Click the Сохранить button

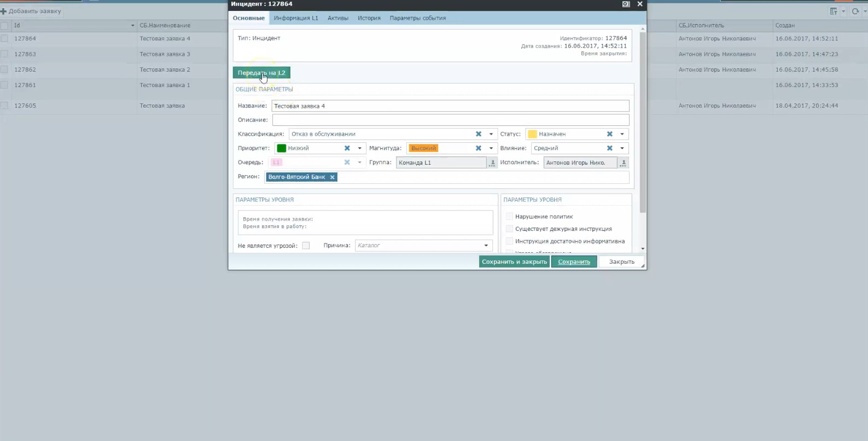(x=574, y=262)
